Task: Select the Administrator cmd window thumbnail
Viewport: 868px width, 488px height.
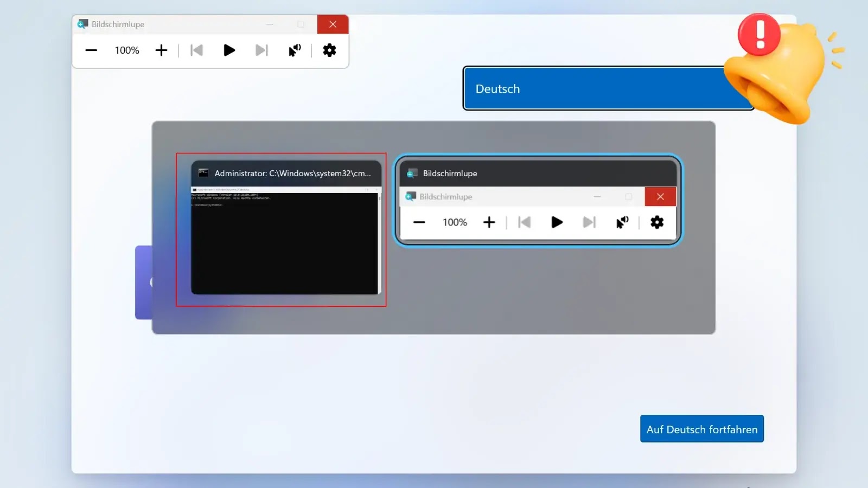Action: pos(281,230)
